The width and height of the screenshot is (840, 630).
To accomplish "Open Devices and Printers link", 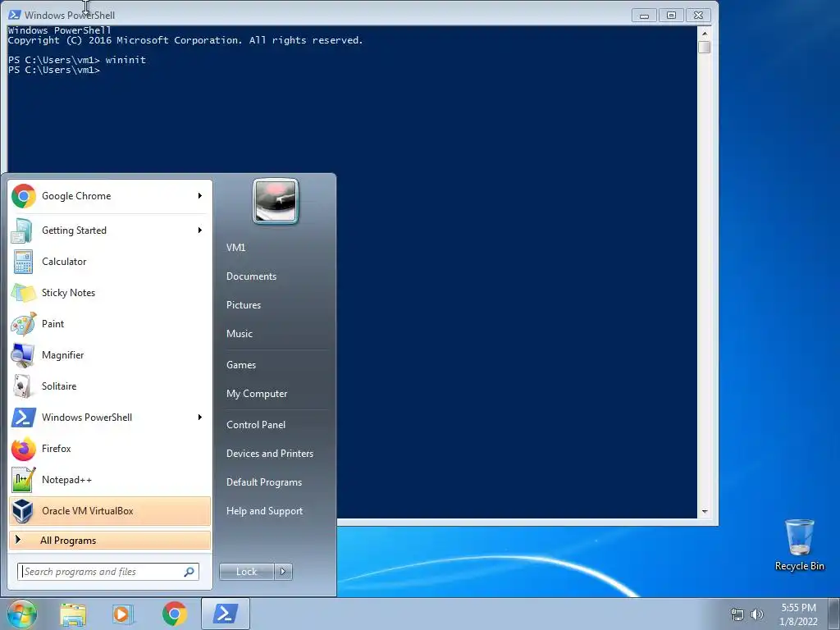I will [x=270, y=453].
